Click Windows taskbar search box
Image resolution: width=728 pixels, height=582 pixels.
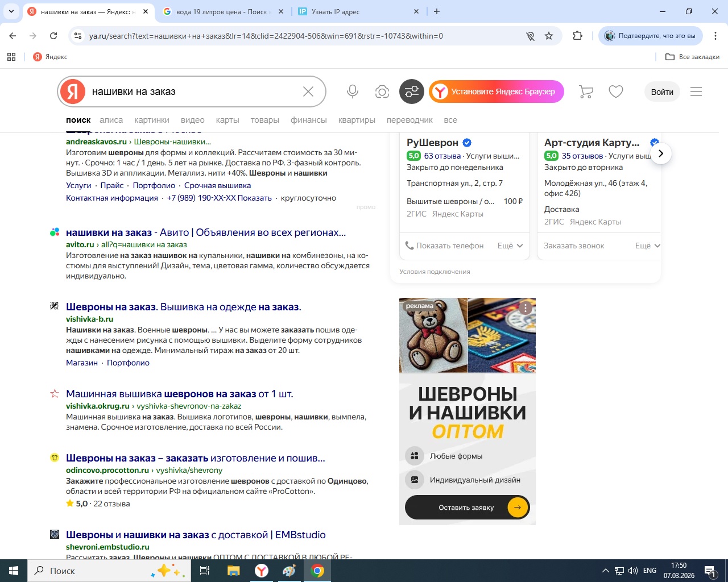coord(109,571)
